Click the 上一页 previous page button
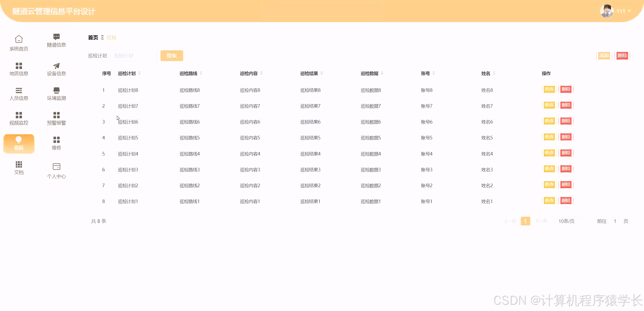The width and height of the screenshot is (644, 311). (x=510, y=221)
